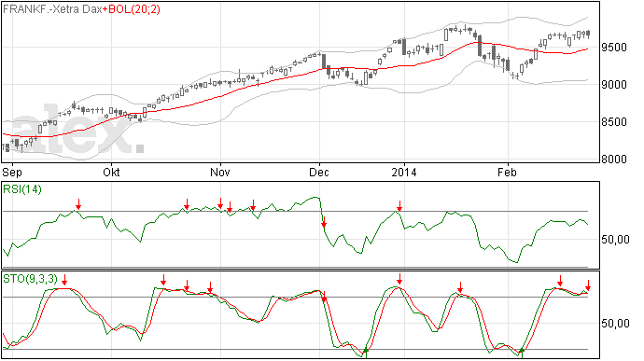Click the RSI panel 50,00 axis value
Viewport: 644px width, 361px height.
coord(615,240)
